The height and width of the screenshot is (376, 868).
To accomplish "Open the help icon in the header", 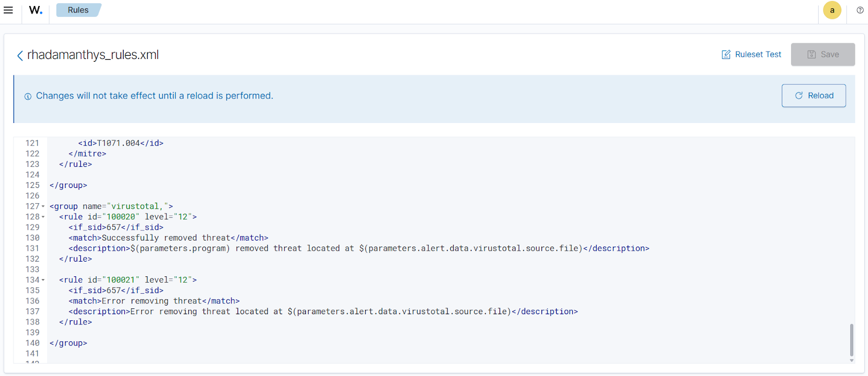I will point(860,10).
